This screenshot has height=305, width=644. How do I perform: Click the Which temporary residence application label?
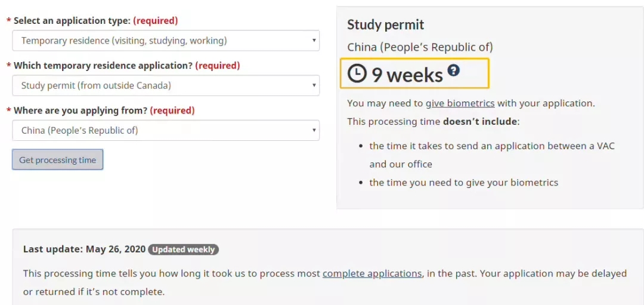(103, 66)
